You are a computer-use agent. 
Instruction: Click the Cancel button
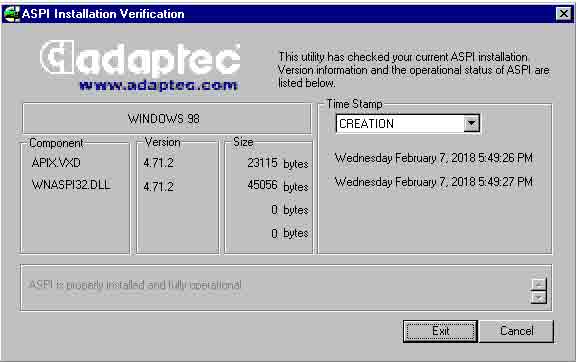tap(516, 331)
